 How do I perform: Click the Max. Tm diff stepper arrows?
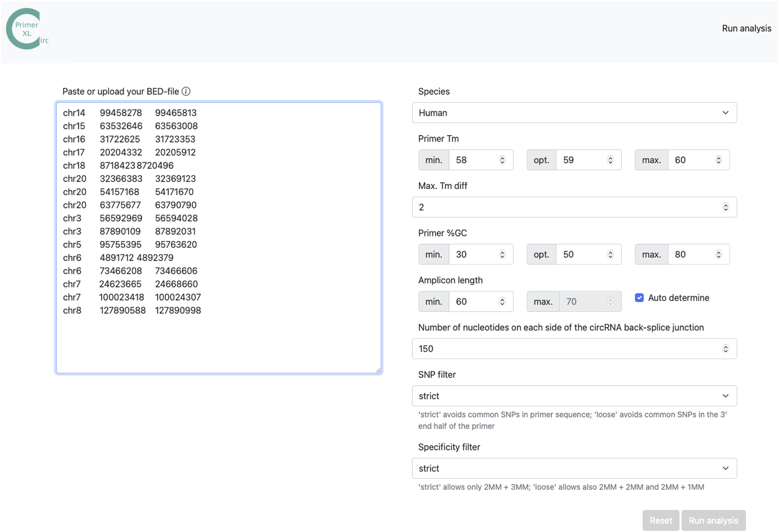click(x=726, y=207)
